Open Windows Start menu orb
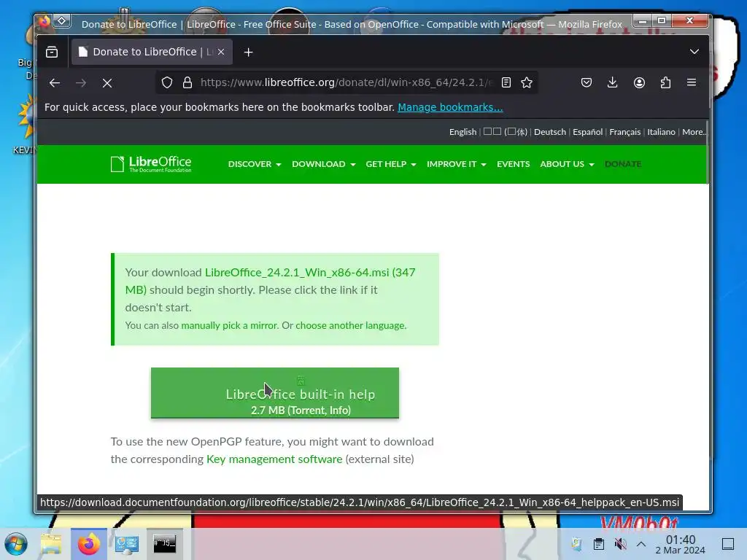747x560 pixels. coord(16,543)
